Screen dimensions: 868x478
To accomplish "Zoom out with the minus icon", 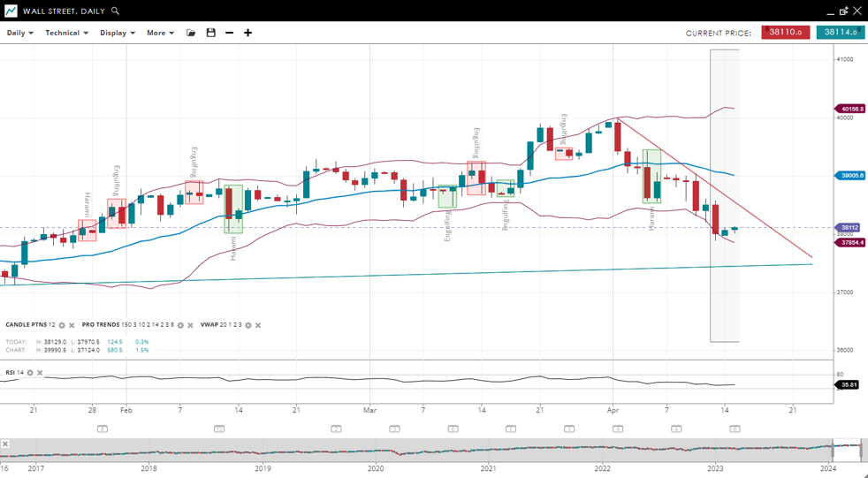I will point(230,33).
